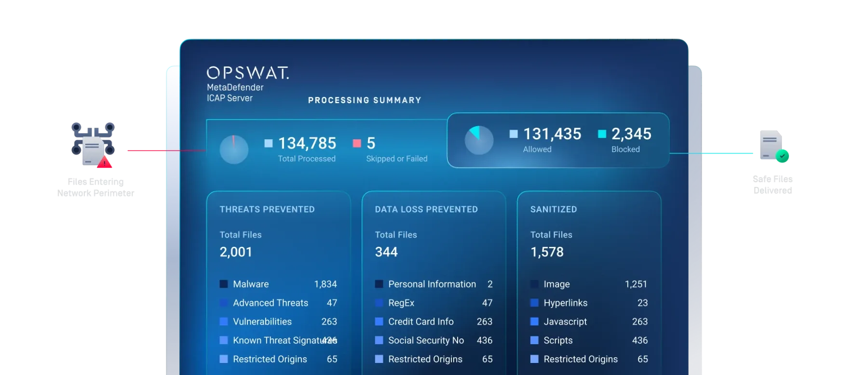The image size is (868, 375).
Task: Click the 23 Hyperlinks count
Action: 642,303
